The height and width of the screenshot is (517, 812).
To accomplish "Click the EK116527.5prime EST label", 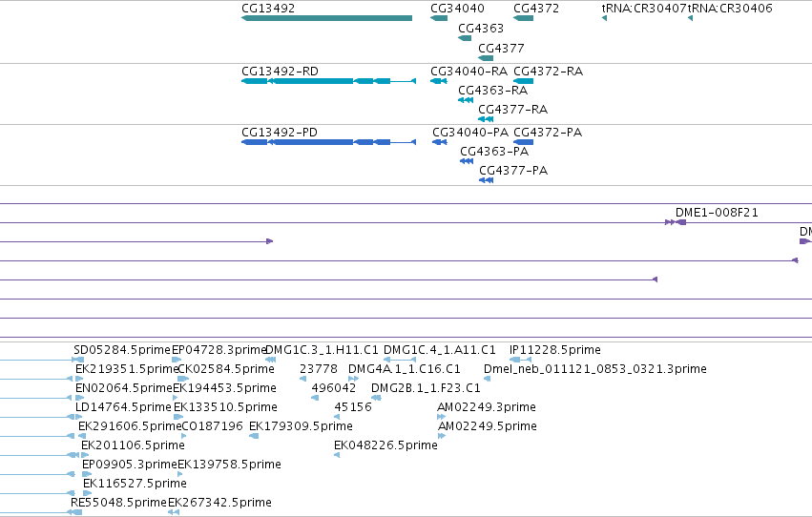I will 135,485.
